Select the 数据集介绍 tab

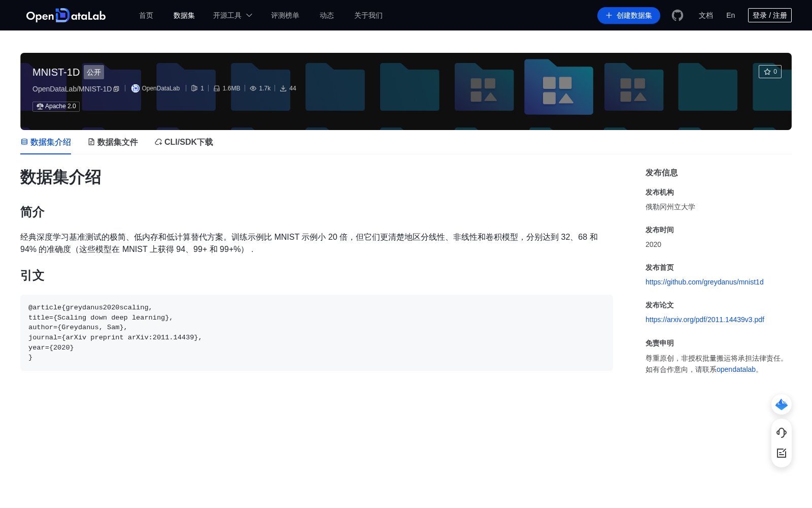(x=46, y=142)
